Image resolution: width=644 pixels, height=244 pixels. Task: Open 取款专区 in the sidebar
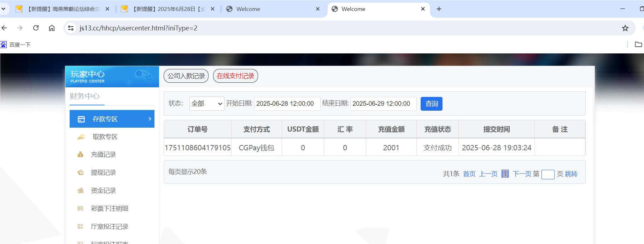pyautogui.click(x=105, y=137)
